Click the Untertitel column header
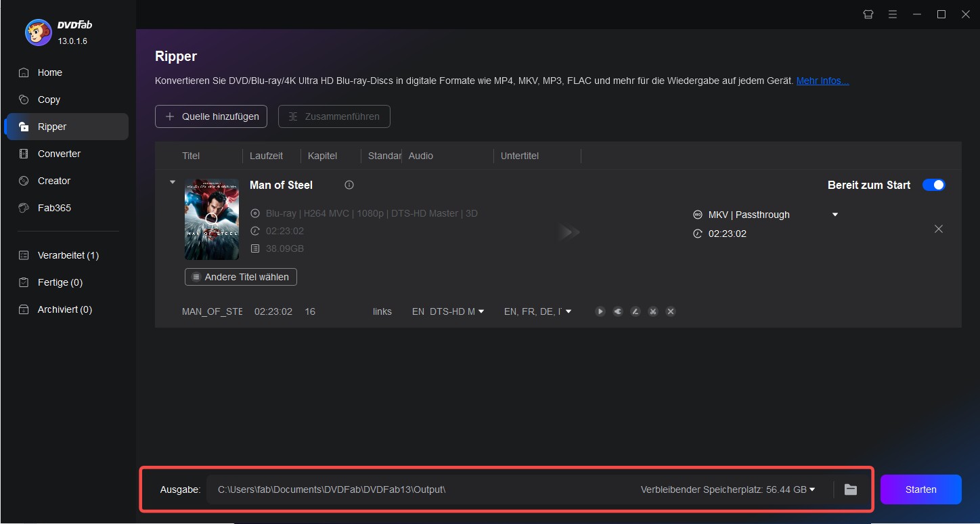Screen dimensions: 980x524 [520, 156]
